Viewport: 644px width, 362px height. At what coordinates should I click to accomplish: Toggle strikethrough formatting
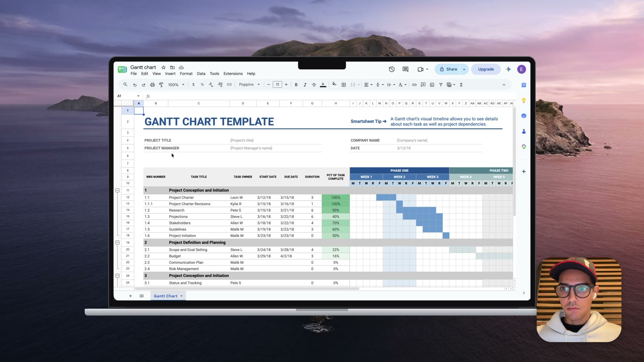pos(314,85)
